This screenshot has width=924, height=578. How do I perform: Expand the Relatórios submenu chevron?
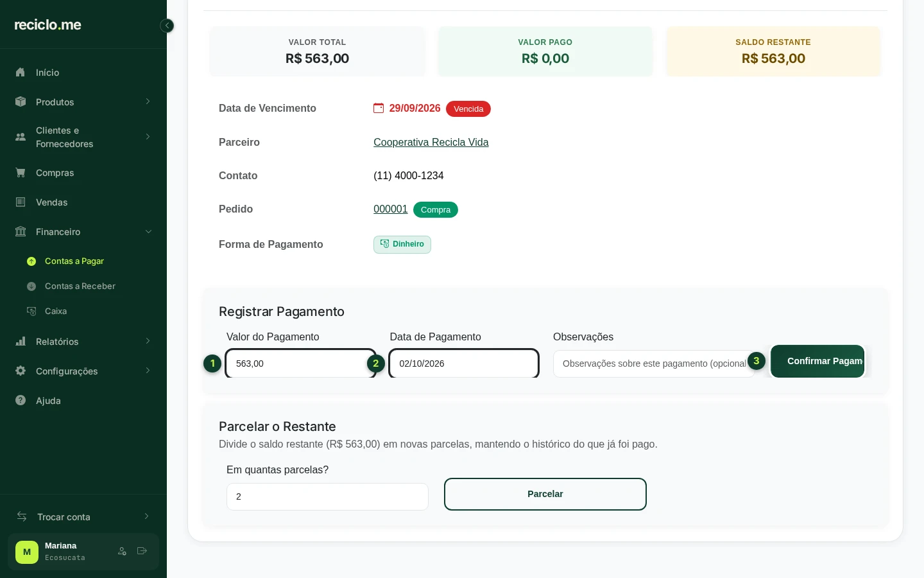(148, 341)
